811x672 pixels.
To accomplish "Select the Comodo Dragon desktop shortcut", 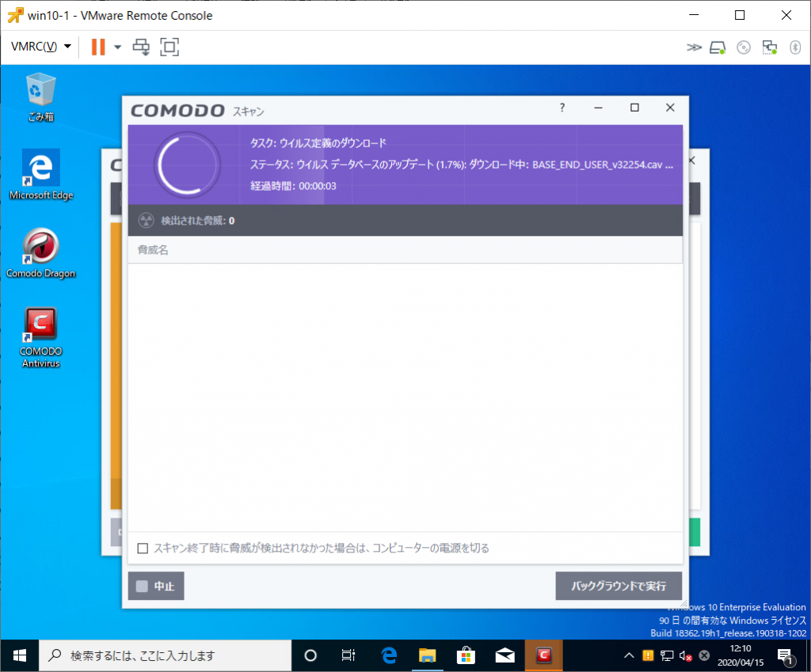I will (41, 253).
